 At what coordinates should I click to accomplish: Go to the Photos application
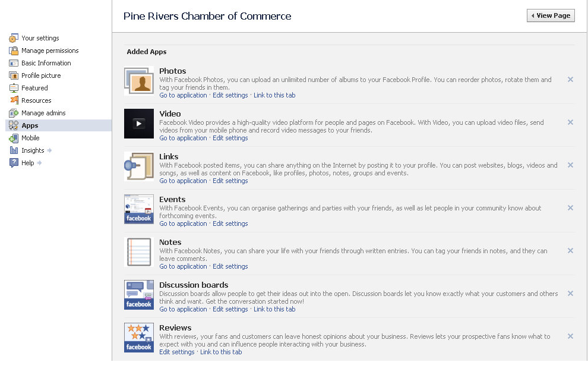pos(183,95)
